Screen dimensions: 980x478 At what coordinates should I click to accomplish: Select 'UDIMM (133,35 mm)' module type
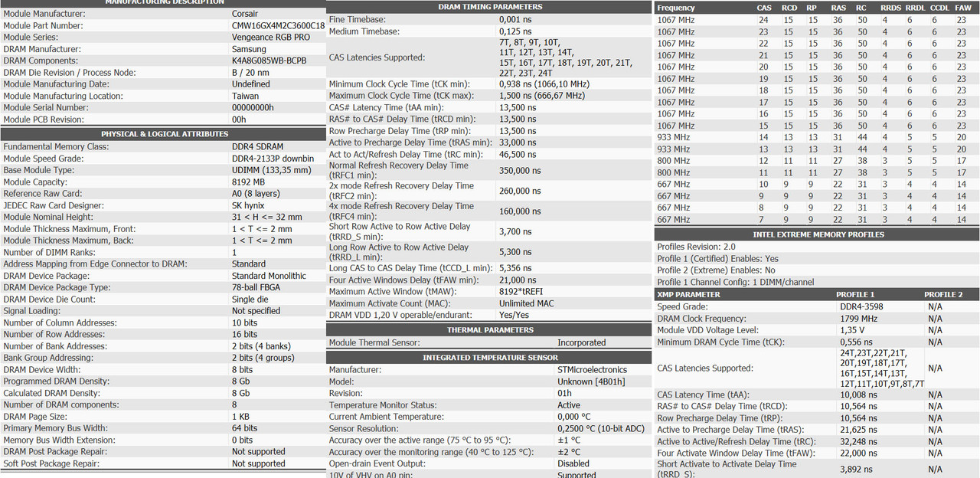click(x=272, y=170)
